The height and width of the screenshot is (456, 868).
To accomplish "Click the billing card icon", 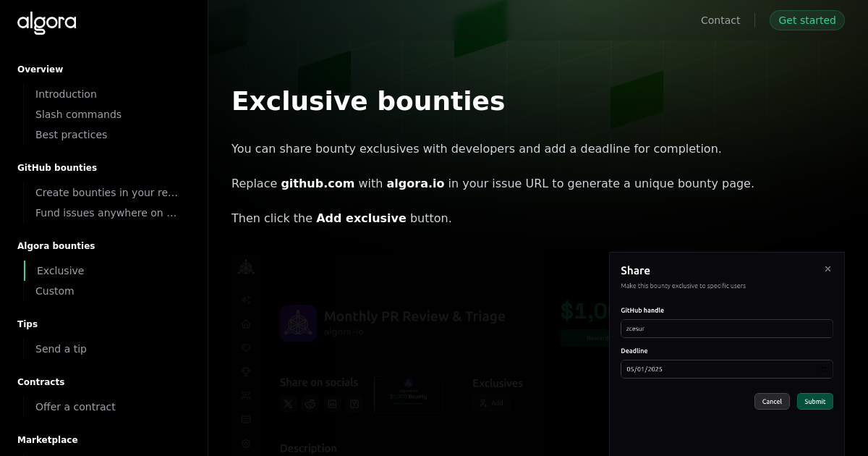I will (246, 419).
